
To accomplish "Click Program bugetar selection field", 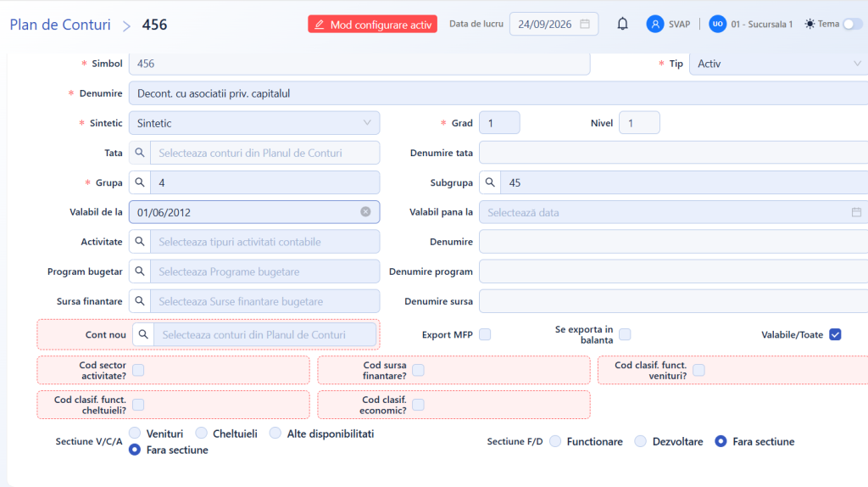I will (264, 271).
